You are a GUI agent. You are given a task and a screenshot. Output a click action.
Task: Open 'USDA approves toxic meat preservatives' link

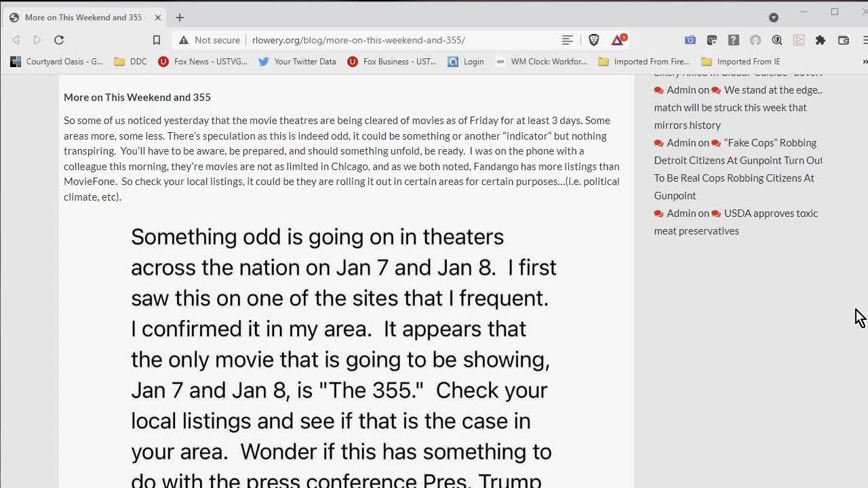(736, 222)
